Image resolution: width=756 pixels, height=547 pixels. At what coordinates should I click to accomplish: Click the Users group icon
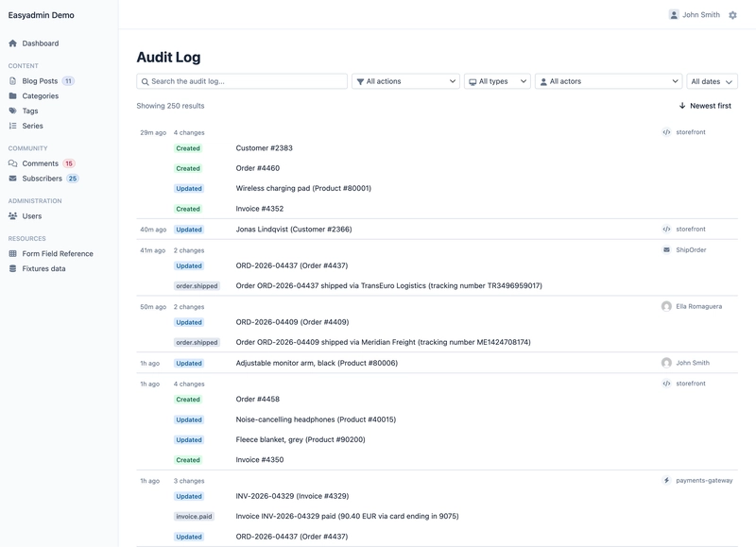coord(13,216)
